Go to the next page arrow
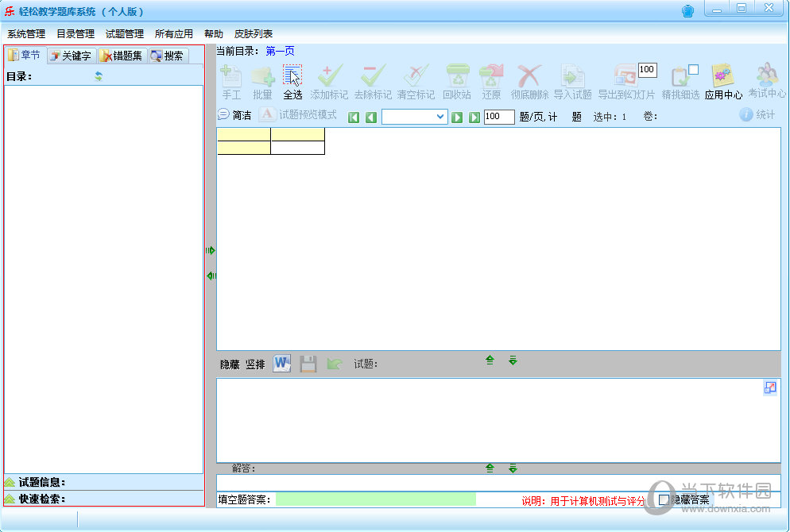 (457, 117)
